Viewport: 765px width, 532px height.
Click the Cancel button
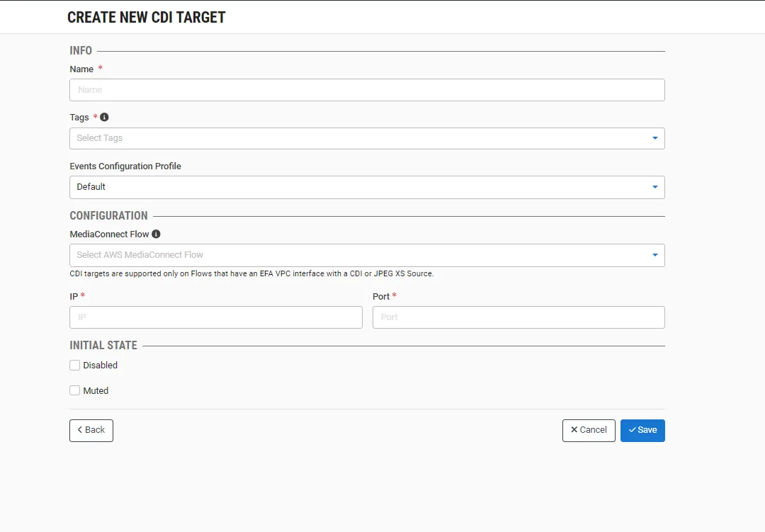click(x=589, y=431)
